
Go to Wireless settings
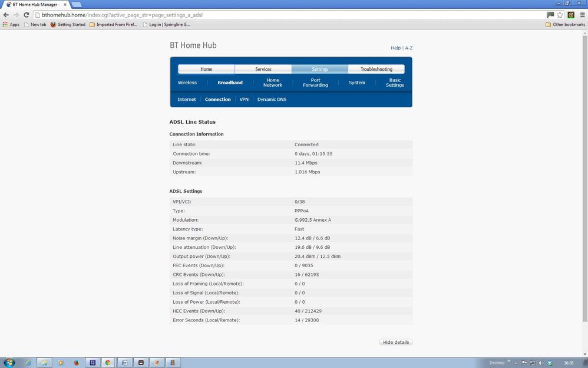187,83
